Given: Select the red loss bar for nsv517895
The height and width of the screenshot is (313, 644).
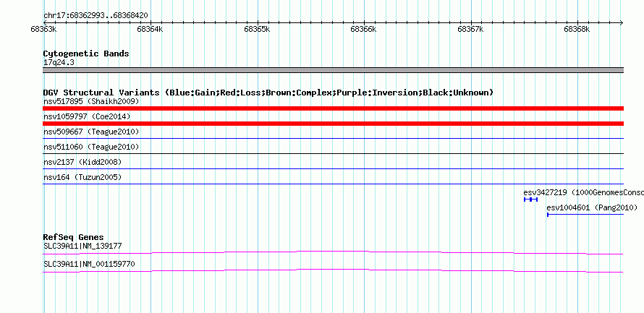Looking at the screenshot, I should click(333, 108).
